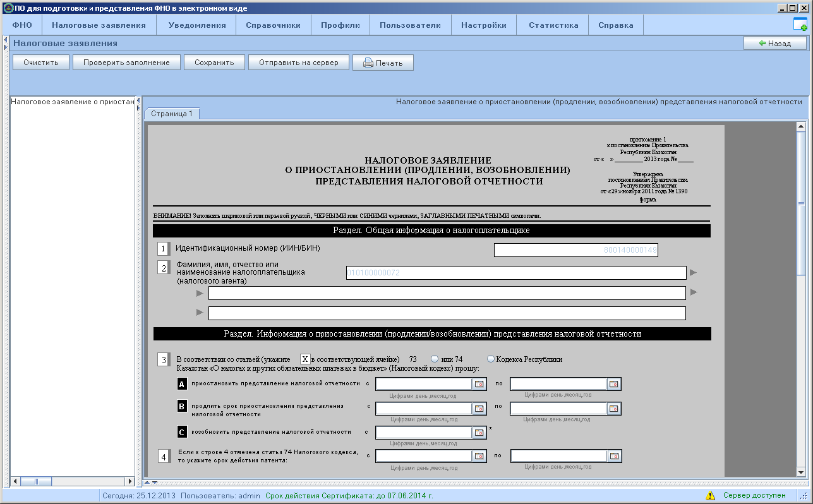Switch to the Страница 1 tab
Viewport: 813px width, 504px height.
(x=172, y=114)
